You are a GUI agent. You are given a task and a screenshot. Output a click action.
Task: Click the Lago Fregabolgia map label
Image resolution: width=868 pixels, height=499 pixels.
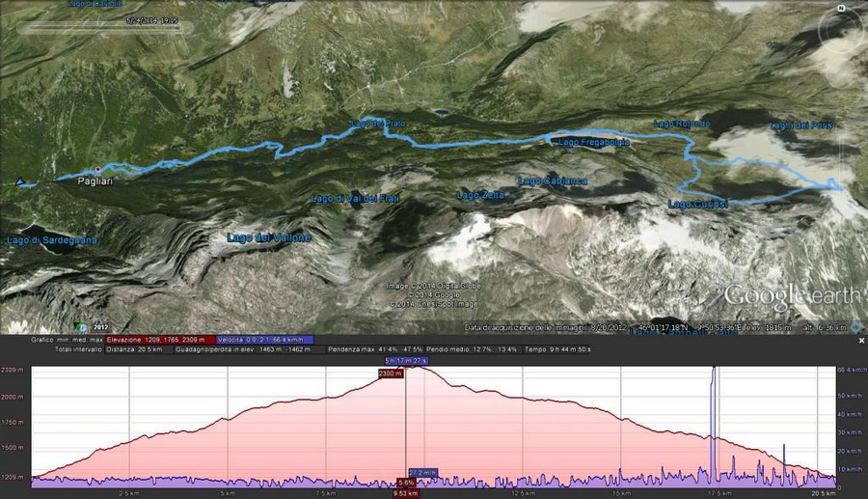coord(594,142)
